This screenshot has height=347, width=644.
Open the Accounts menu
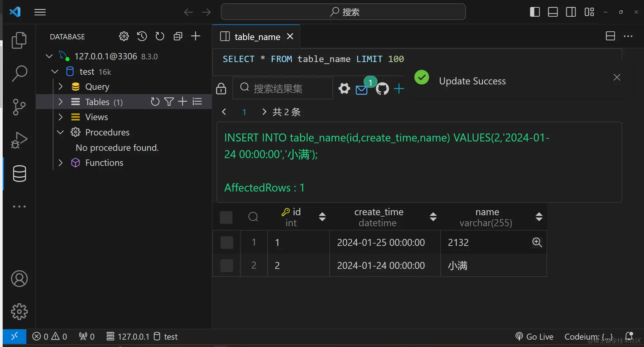(19, 279)
